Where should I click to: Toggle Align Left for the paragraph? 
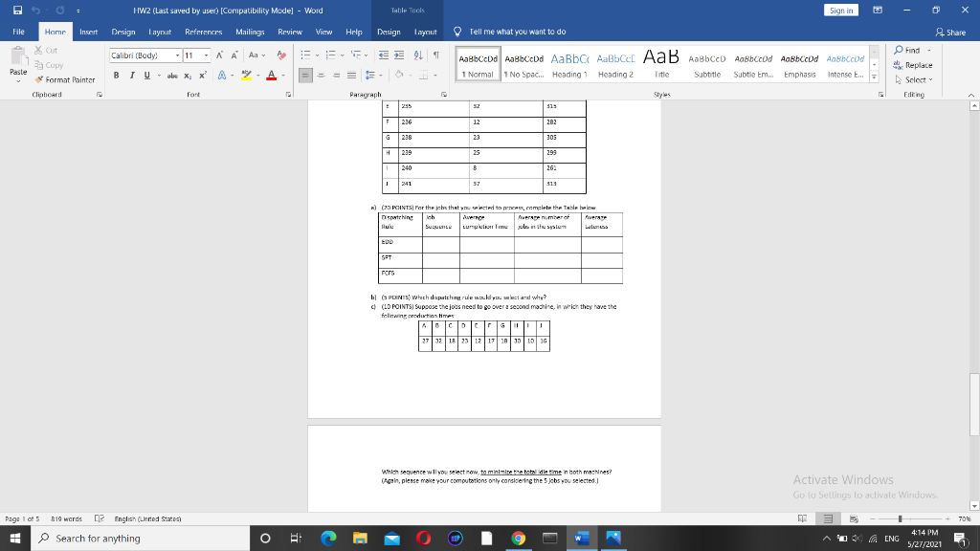305,75
